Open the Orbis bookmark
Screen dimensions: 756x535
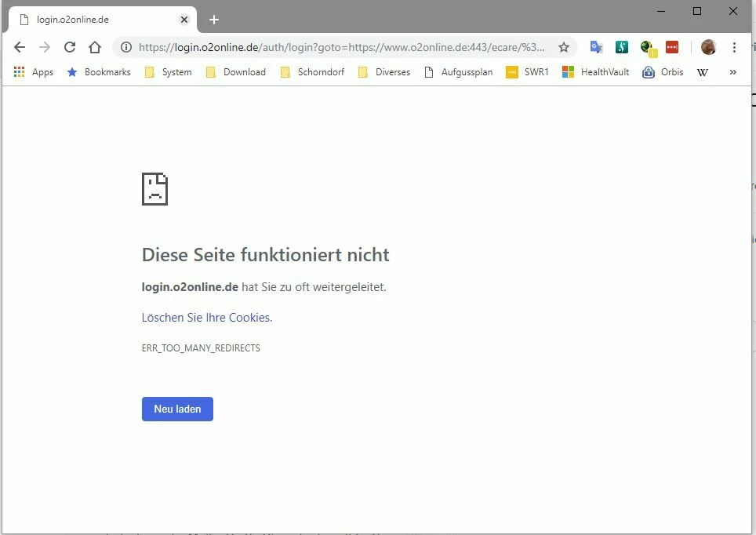(663, 72)
